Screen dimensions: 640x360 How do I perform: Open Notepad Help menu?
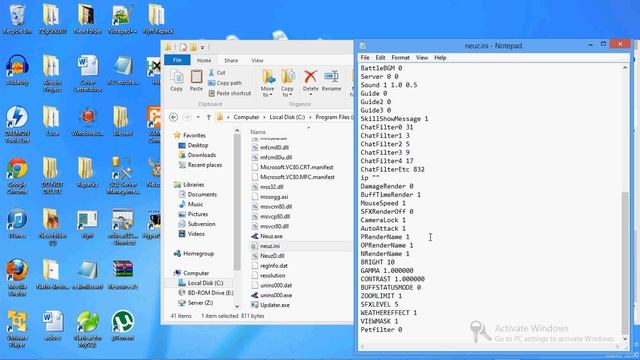click(440, 58)
